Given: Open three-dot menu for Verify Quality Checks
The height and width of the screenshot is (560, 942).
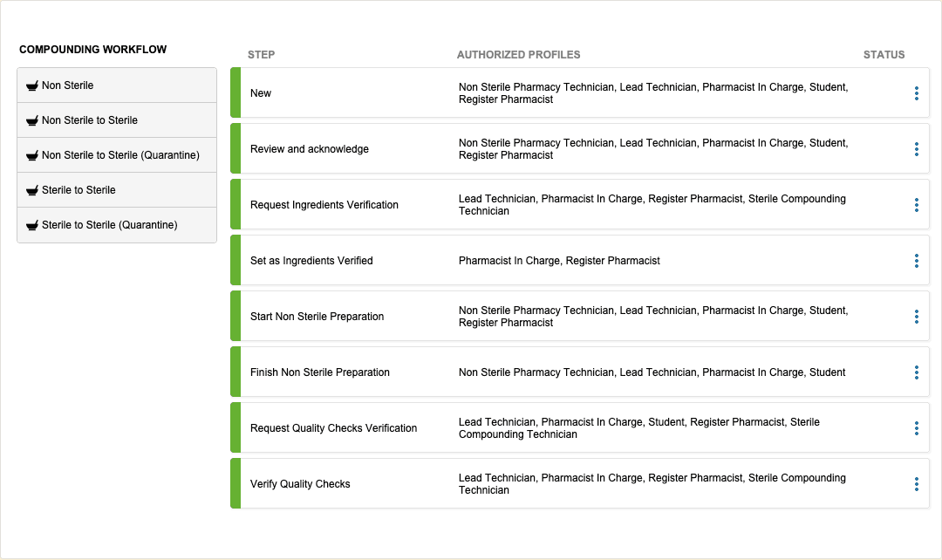Looking at the screenshot, I should click(x=916, y=484).
